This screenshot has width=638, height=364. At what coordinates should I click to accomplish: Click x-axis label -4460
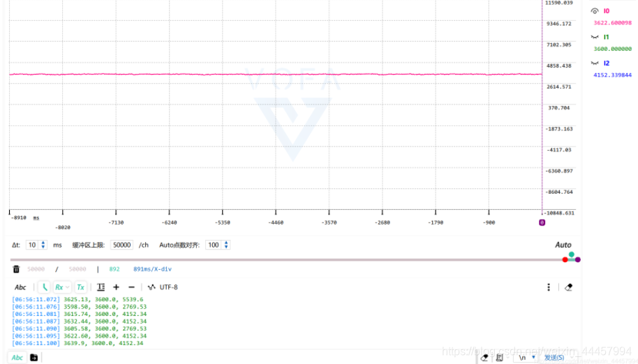click(x=276, y=222)
